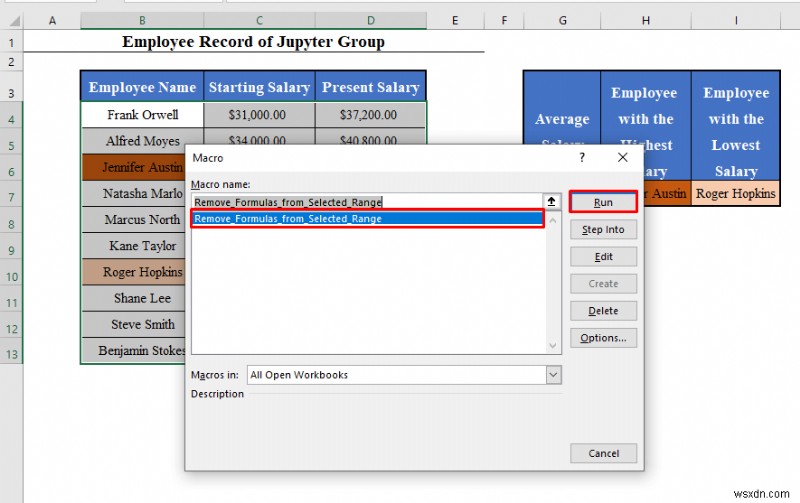Select column B header
Image resolution: width=800 pixels, height=503 pixels.
click(142, 20)
